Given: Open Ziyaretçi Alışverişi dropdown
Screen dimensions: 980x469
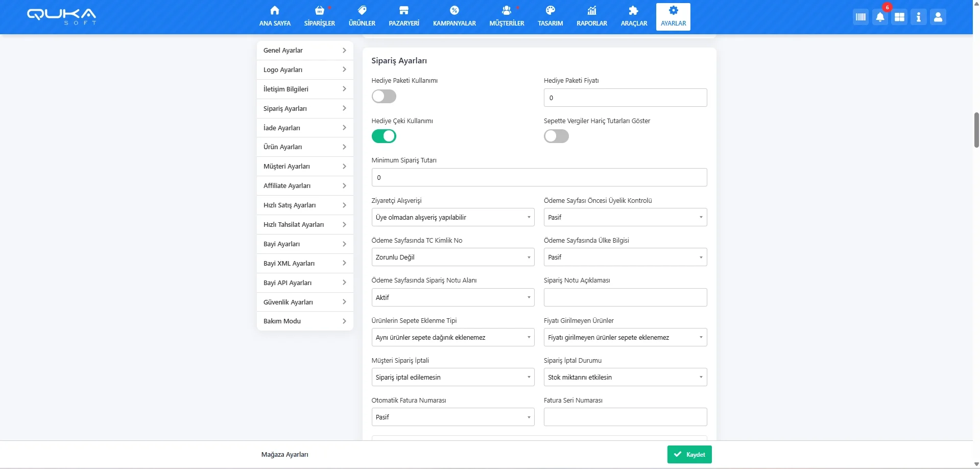Looking at the screenshot, I should point(452,217).
